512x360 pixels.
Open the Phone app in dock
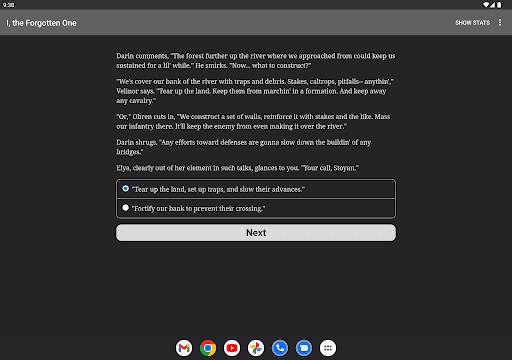pyautogui.click(x=280, y=348)
